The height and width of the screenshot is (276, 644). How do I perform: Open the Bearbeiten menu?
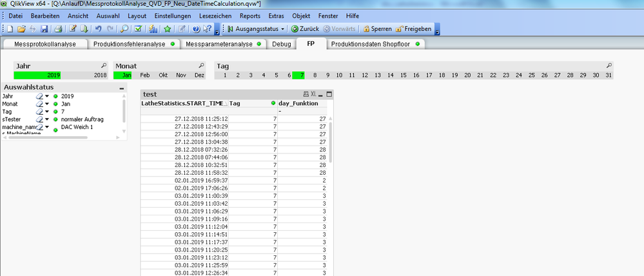pyautogui.click(x=45, y=16)
